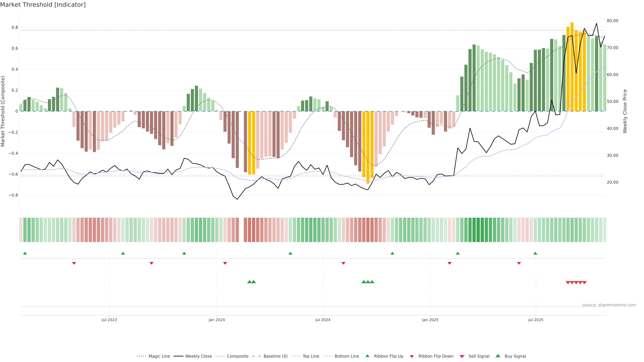The image size is (644, 362).
Task: Click first ribbon flip up marker on chart
Action: coord(25,253)
